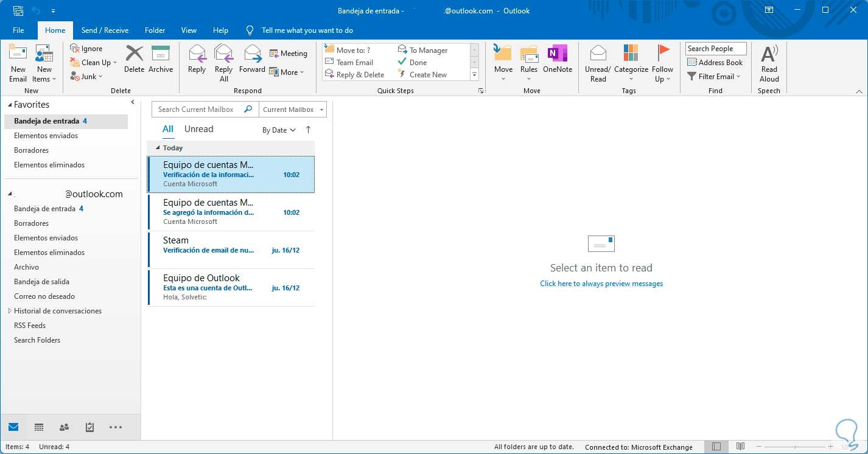Open the Help tab
The width and height of the screenshot is (868, 454).
coord(220,30)
